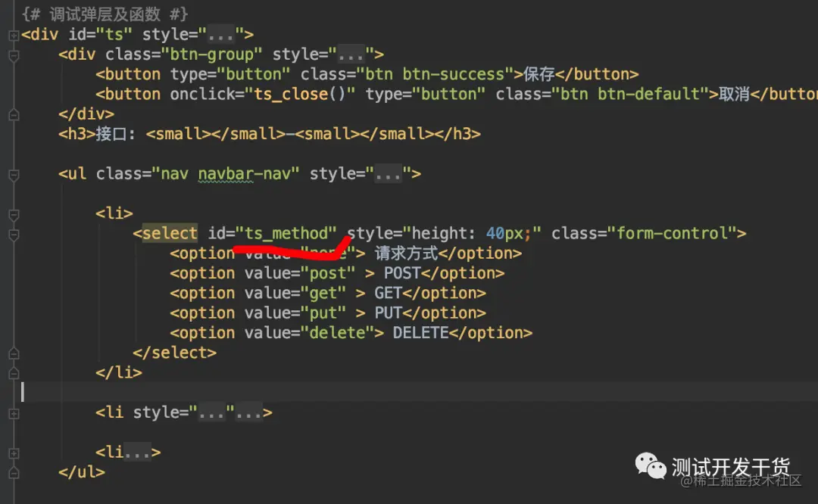This screenshot has width=818, height=504.
Task: Click the PUT option label
Action: point(388,313)
